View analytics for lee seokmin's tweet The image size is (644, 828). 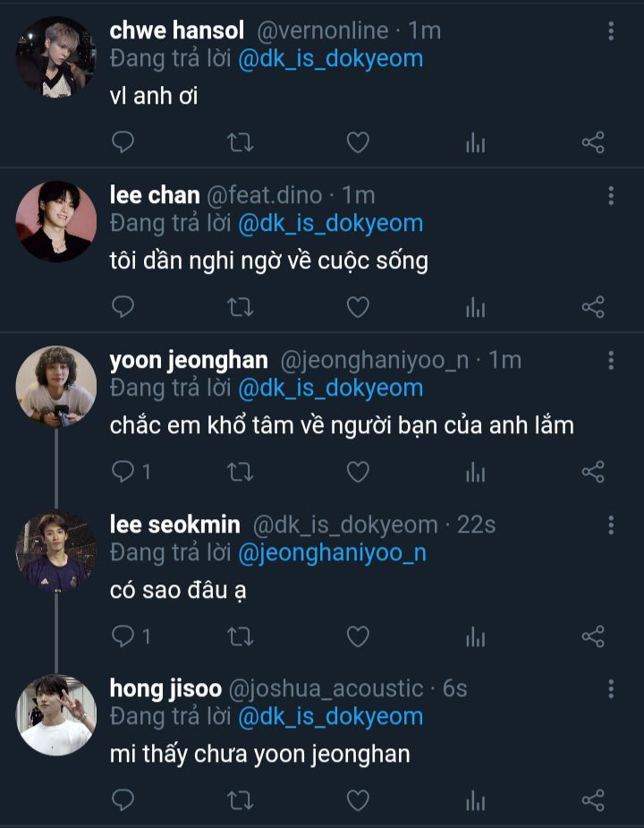point(475,636)
